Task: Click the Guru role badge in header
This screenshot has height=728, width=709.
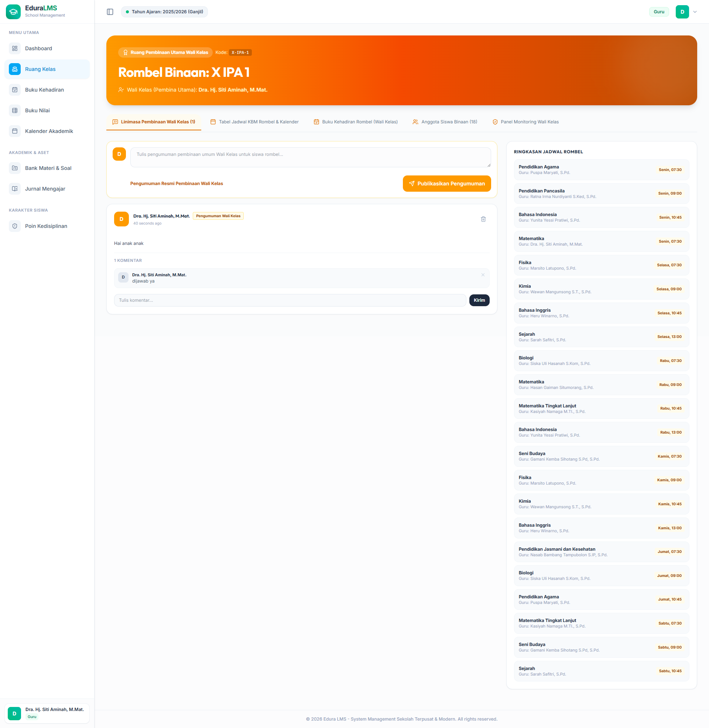Action: tap(659, 12)
